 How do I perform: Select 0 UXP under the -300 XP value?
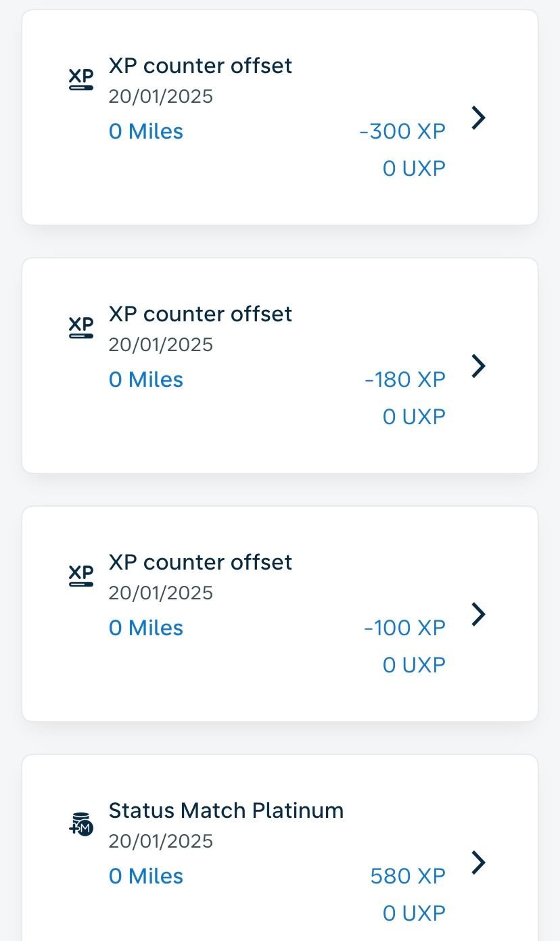click(414, 168)
